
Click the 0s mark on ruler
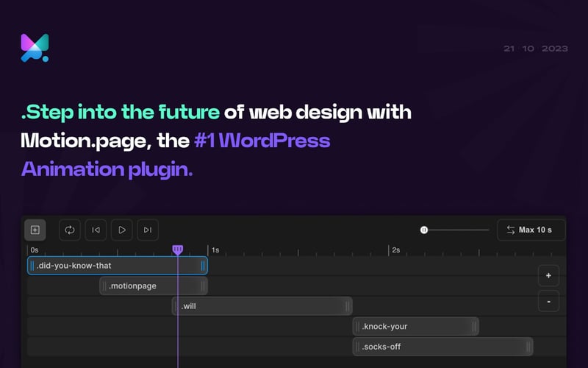coord(35,250)
